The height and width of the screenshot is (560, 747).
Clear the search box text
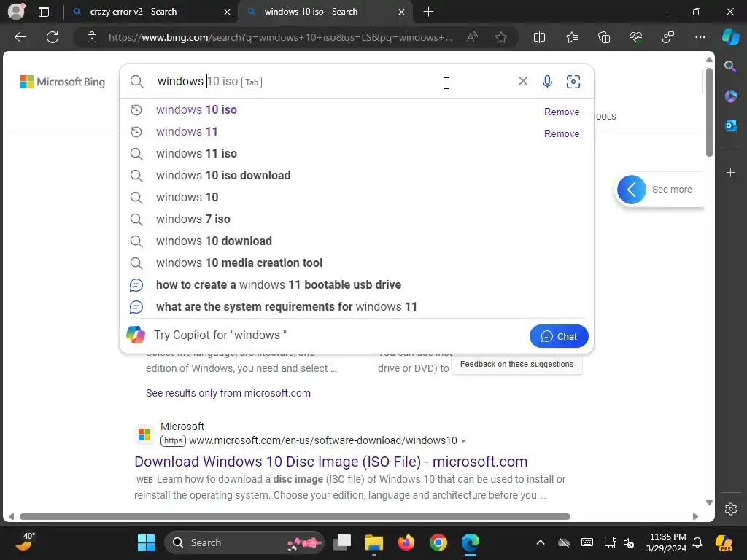click(522, 82)
